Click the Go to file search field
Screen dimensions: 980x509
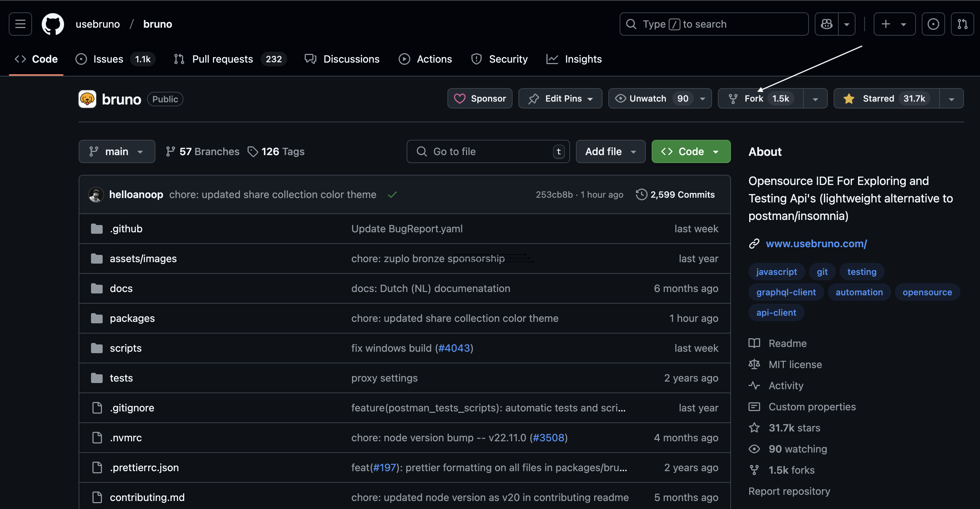click(x=488, y=151)
